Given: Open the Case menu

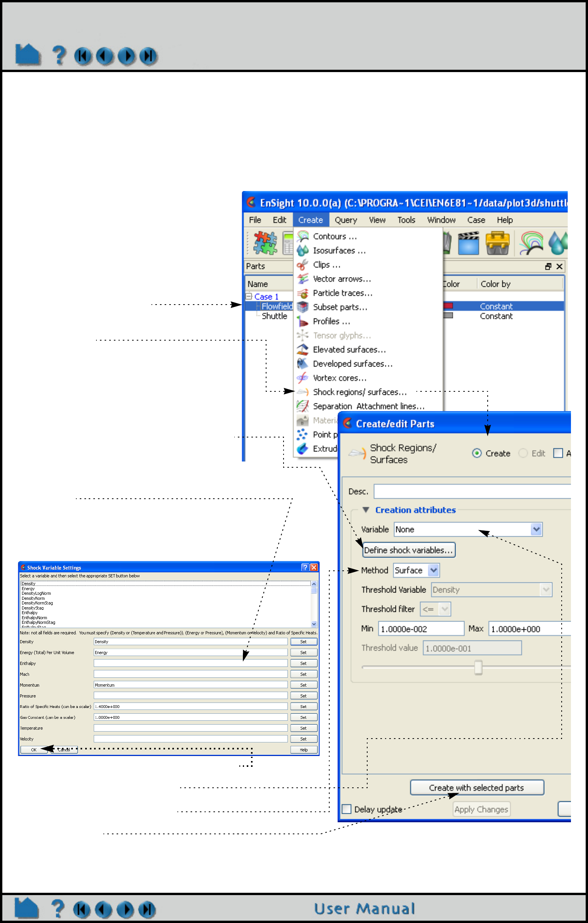Looking at the screenshot, I should [476, 220].
